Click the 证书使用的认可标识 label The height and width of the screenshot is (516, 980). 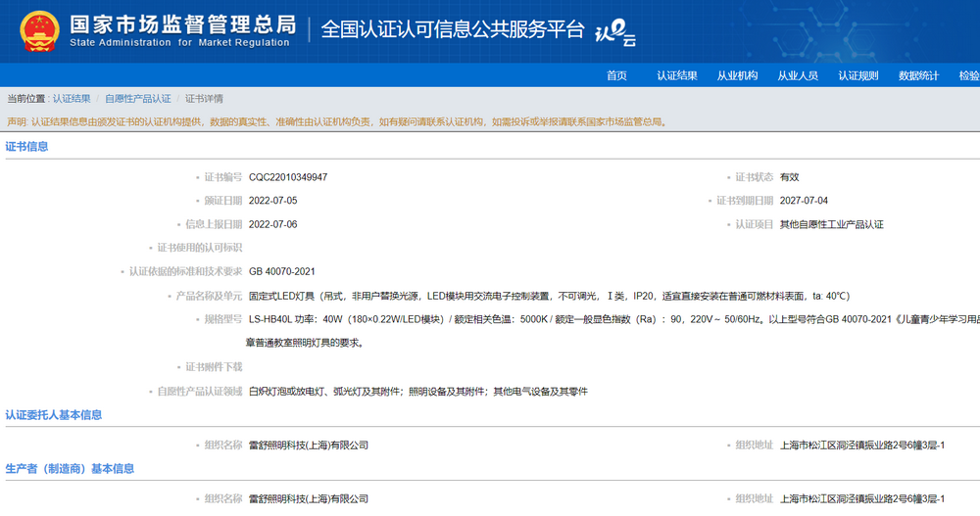pos(199,248)
